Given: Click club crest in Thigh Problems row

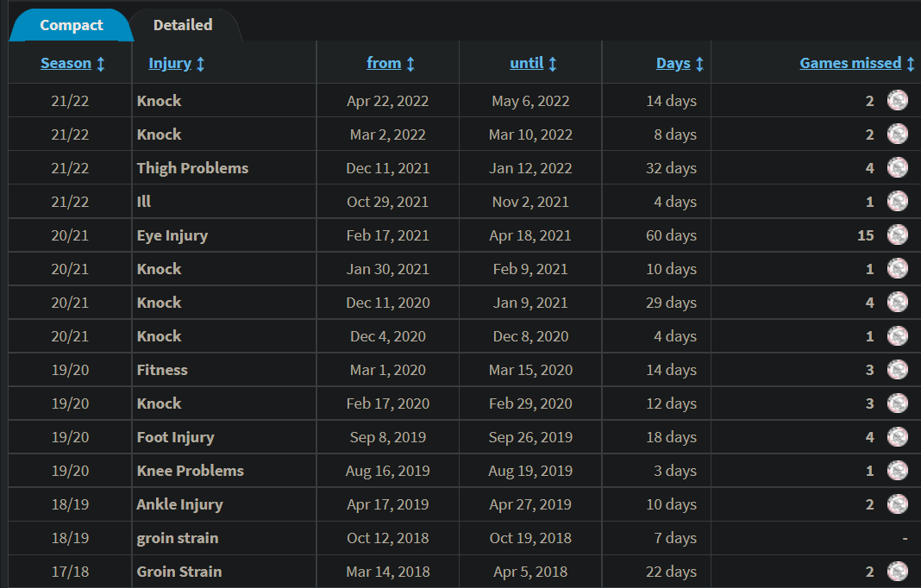Looking at the screenshot, I should 898,168.
